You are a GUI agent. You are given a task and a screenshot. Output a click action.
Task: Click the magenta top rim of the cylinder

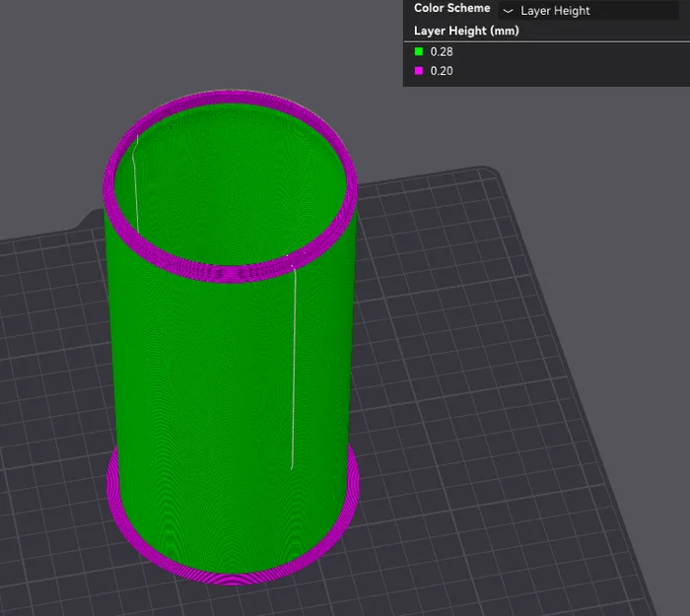pyautogui.click(x=231, y=274)
